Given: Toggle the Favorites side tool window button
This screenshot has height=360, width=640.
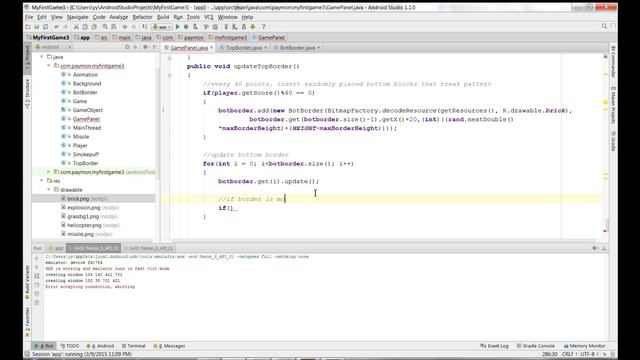Looking at the screenshot, I should (x=27, y=322).
